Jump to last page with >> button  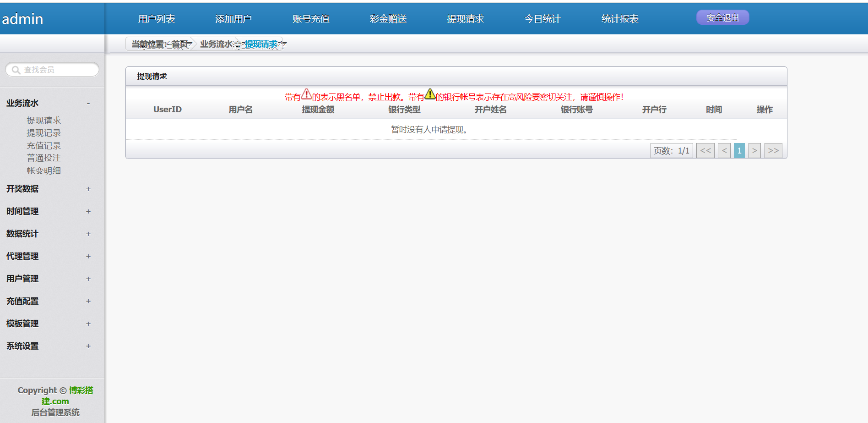point(773,151)
